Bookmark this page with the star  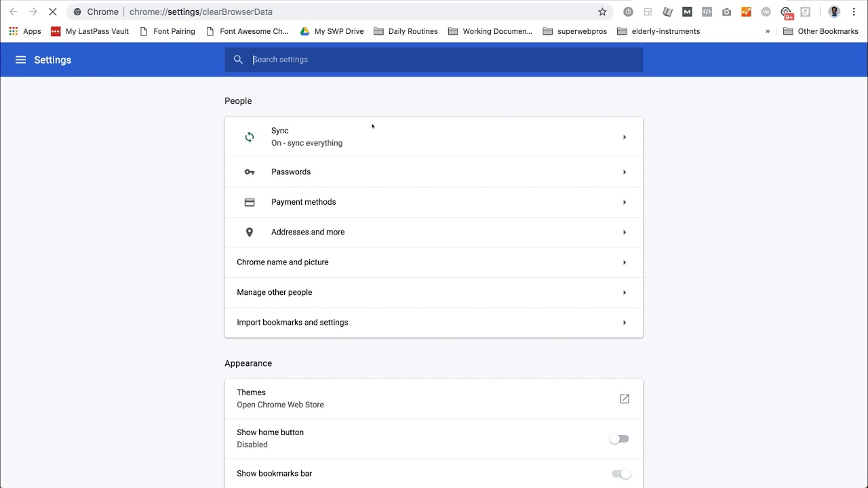pos(602,12)
